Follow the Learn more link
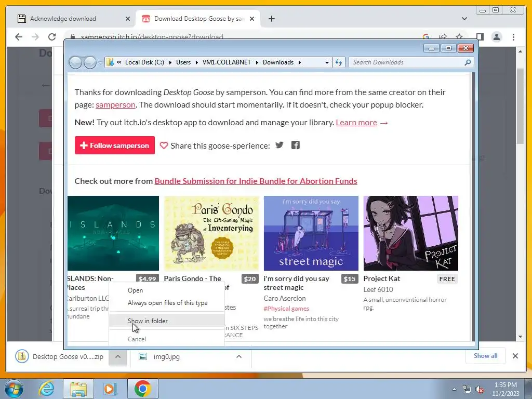The width and height of the screenshot is (532, 399). [356, 123]
